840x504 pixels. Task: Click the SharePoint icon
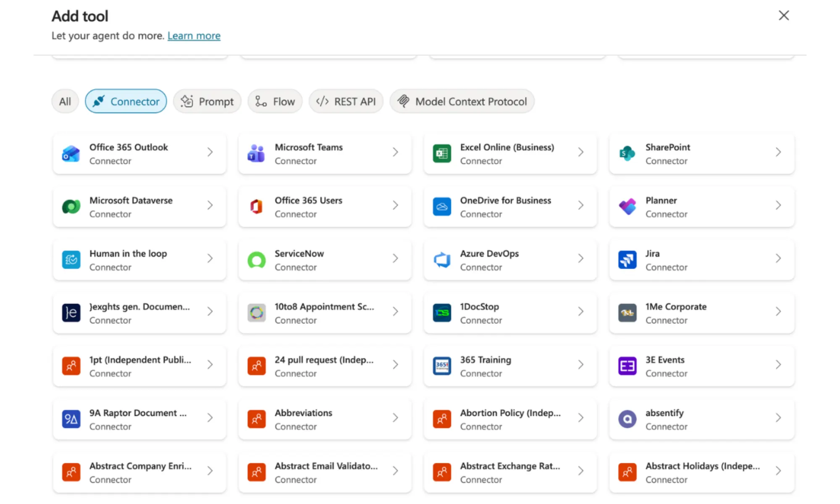(x=627, y=154)
